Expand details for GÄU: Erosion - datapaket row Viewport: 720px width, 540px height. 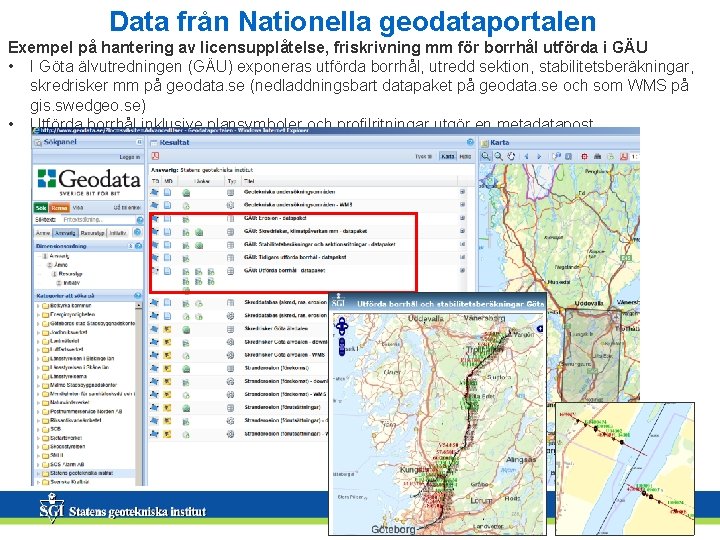[462, 218]
